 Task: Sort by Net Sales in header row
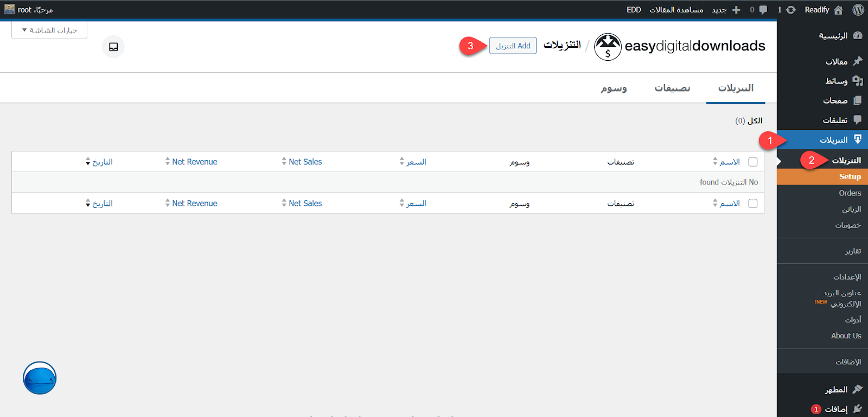[302, 162]
